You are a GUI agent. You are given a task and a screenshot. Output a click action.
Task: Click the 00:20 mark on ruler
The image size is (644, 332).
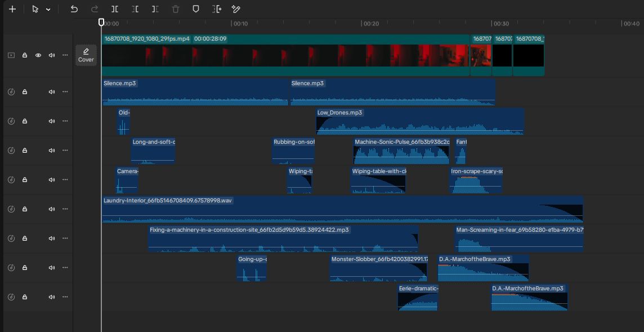[x=372, y=24]
